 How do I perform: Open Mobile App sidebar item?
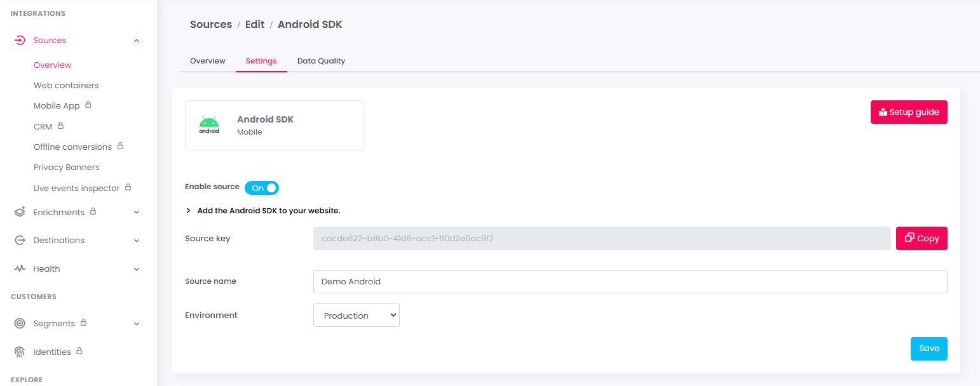point(57,105)
